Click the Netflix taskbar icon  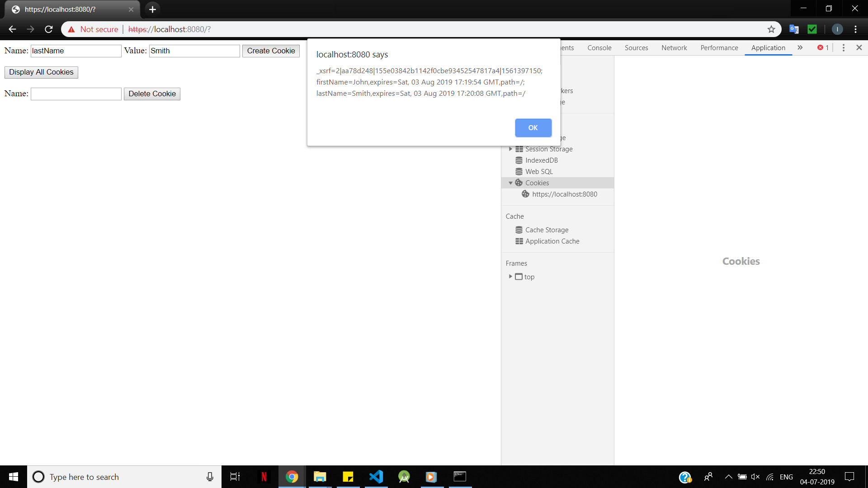click(264, 476)
